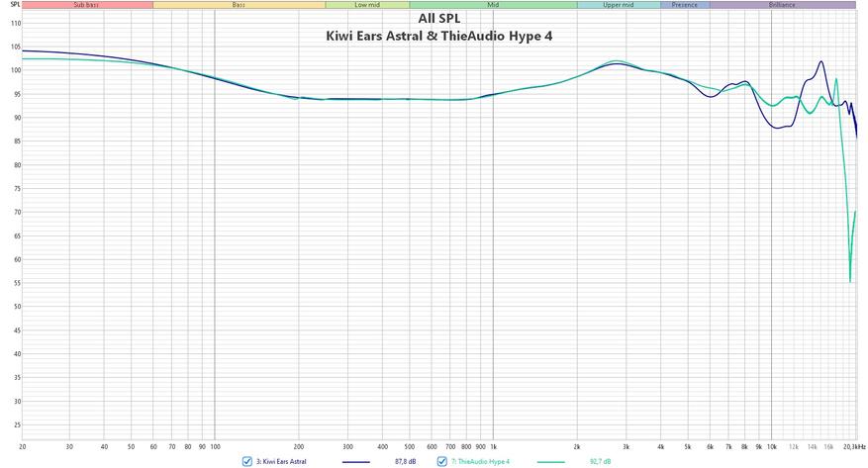Click the SPL axis label
Image resolution: width=868 pixels, height=468 pixels.
[15, 4]
